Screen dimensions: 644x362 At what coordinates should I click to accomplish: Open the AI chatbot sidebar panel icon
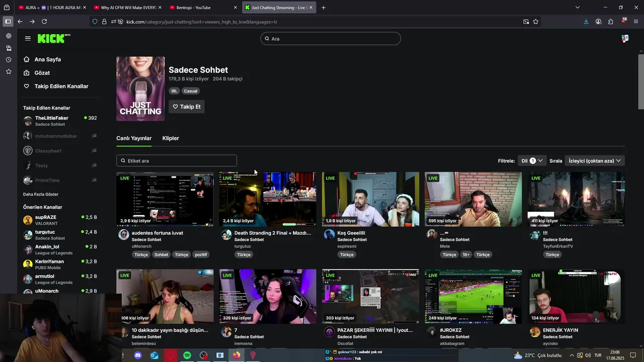click(9, 36)
